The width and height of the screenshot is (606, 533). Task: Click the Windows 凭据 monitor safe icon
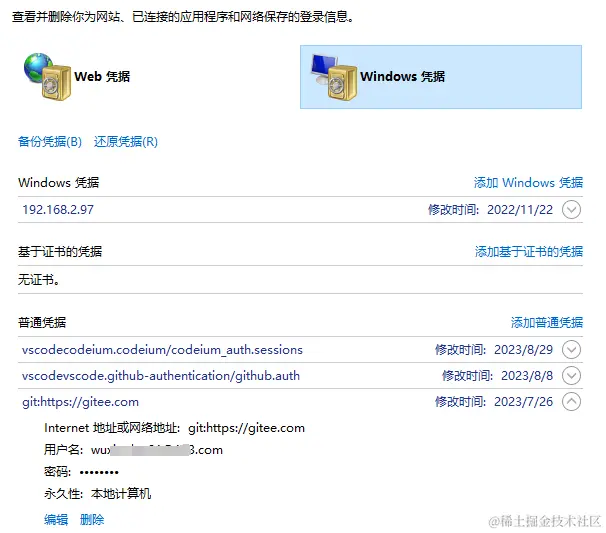tap(334, 77)
